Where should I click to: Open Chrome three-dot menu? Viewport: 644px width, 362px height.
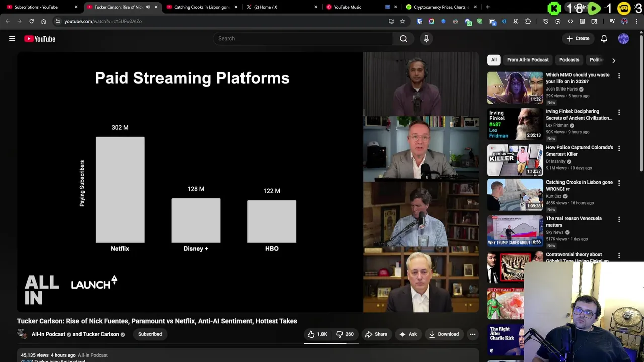[636, 21]
